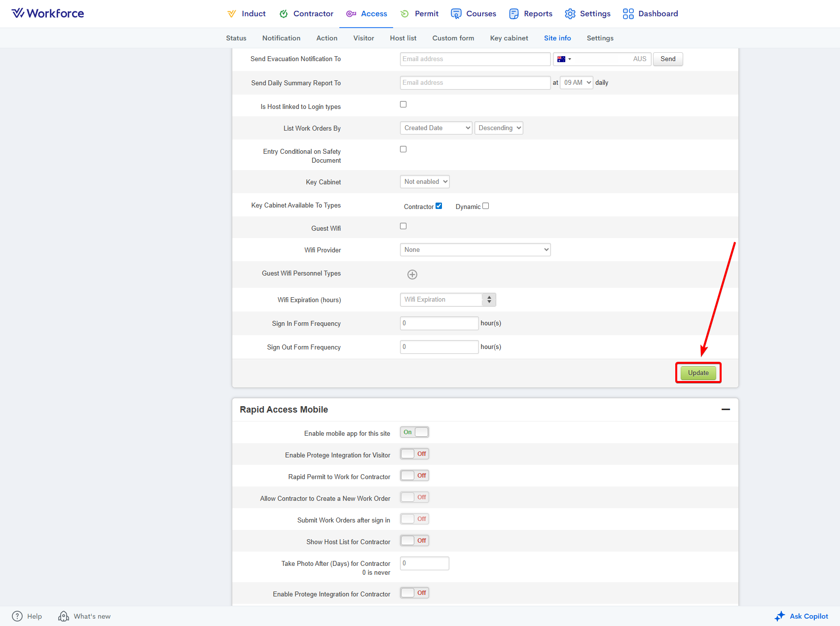Uncheck Contractor for Key Cabinet types
Image resolution: width=840 pixels, height=626 pixels.
click(x=439, y=206)
